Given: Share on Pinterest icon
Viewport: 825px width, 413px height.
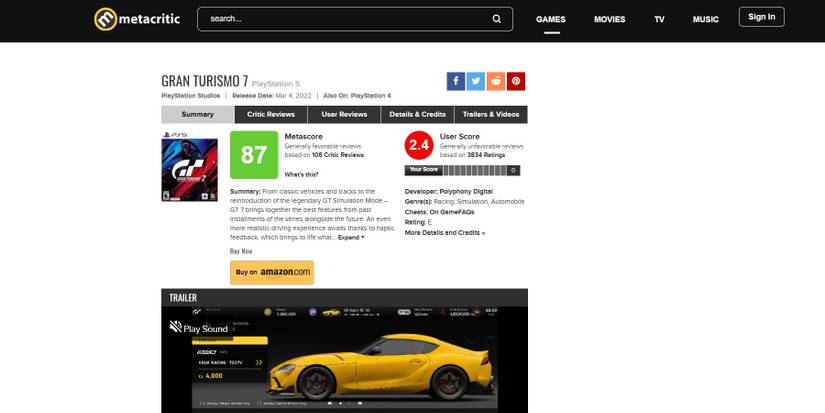Looking at the screenshot, I should click(516, 81).
